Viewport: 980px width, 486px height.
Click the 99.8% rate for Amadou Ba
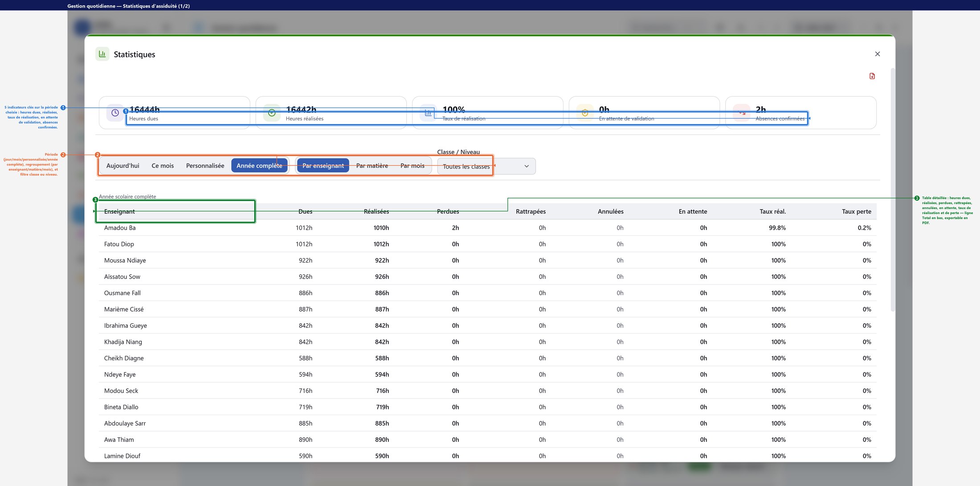point(777,228)
